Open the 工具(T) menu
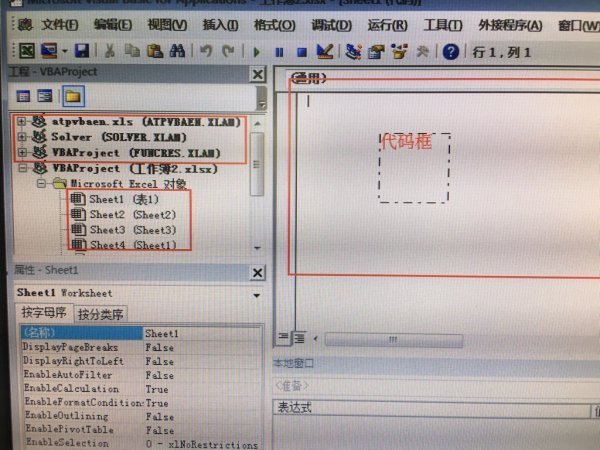This screenshot has height=450, width=600. tap(443, 25)
